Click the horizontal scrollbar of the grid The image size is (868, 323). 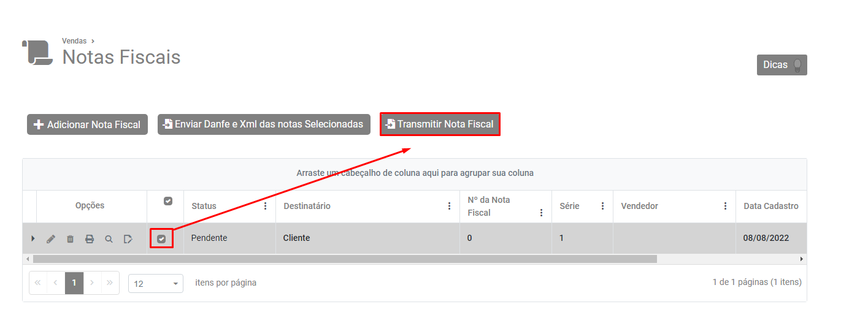click(344, 259)
